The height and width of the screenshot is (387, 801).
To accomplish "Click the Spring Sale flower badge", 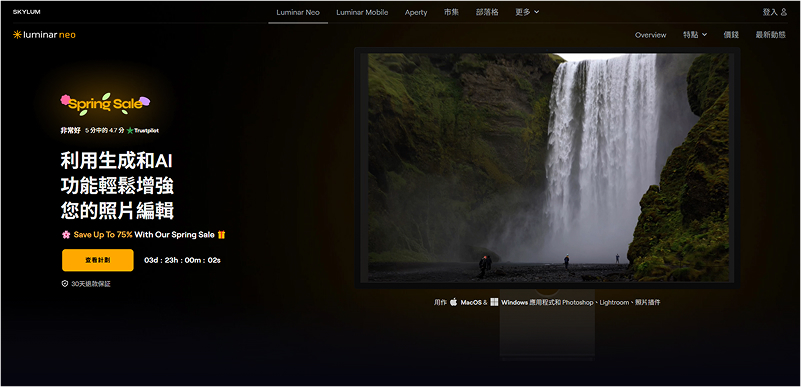I will pos(105,103).
